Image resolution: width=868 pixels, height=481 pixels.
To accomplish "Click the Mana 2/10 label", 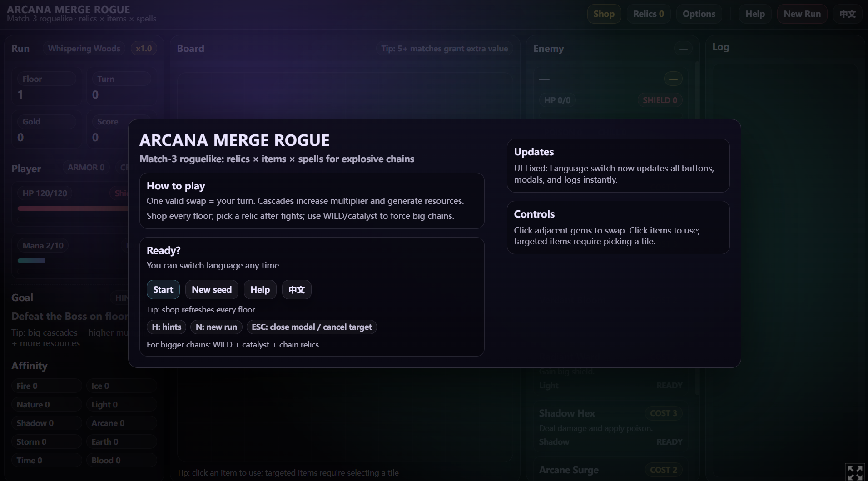I will pos(43,246).
